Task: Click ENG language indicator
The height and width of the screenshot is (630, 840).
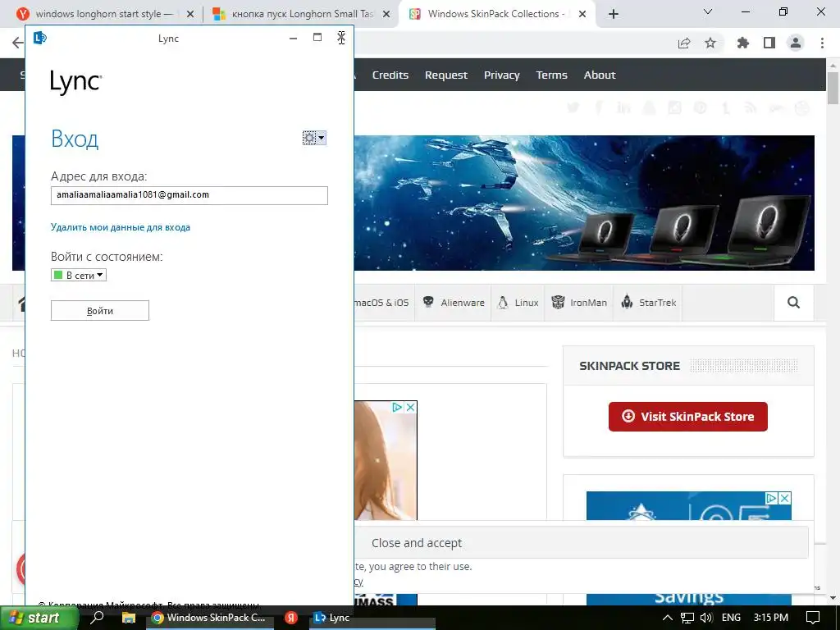Action: coord(731,618)
